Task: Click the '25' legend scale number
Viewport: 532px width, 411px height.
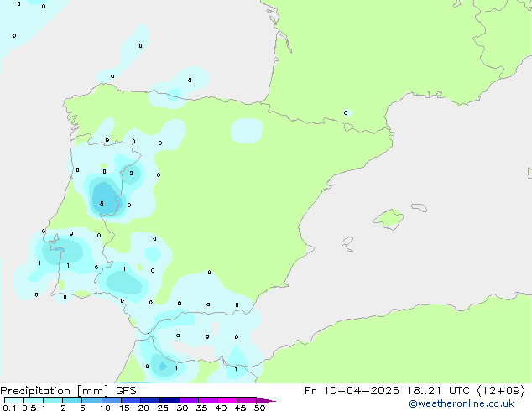Action: pyautogui.click(x=163, y=408)
